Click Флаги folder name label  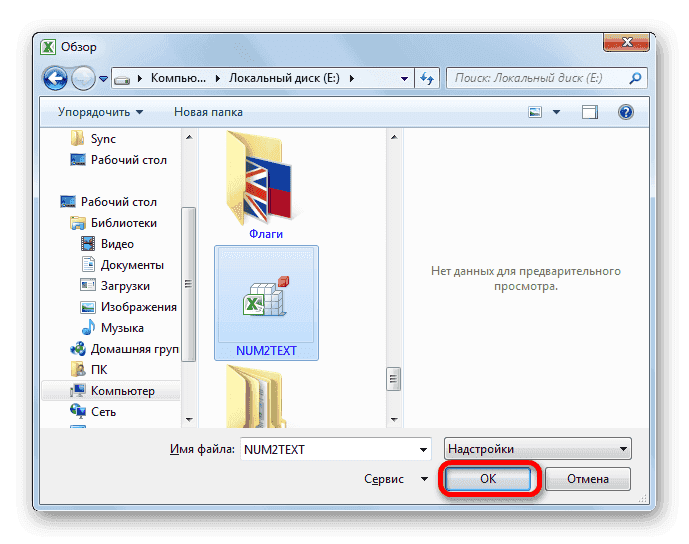(266, 234)
